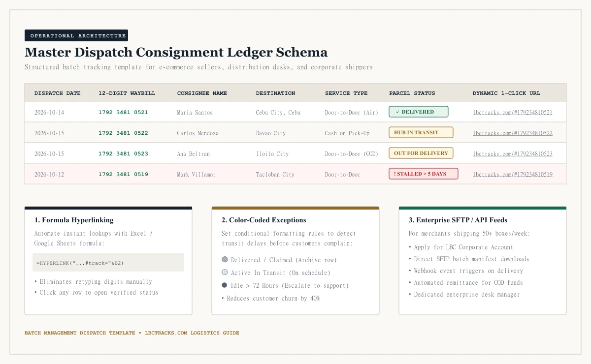
Task: Select the 12-Digit Waybill column header
Action: [x=127, y=93]
